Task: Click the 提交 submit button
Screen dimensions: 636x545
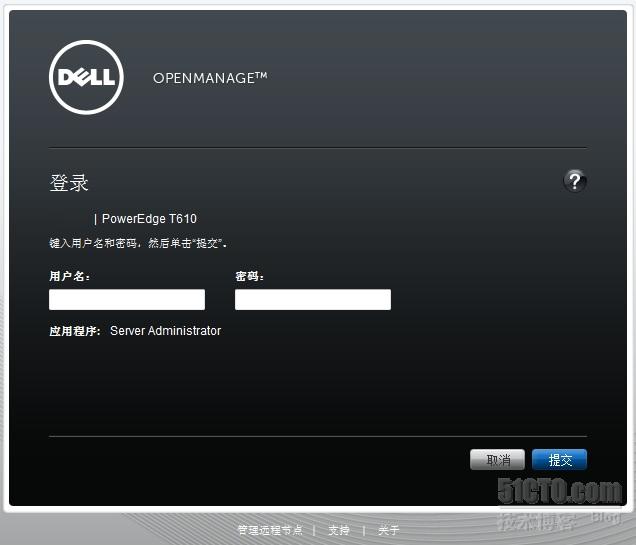Action: tap(559, 459)
